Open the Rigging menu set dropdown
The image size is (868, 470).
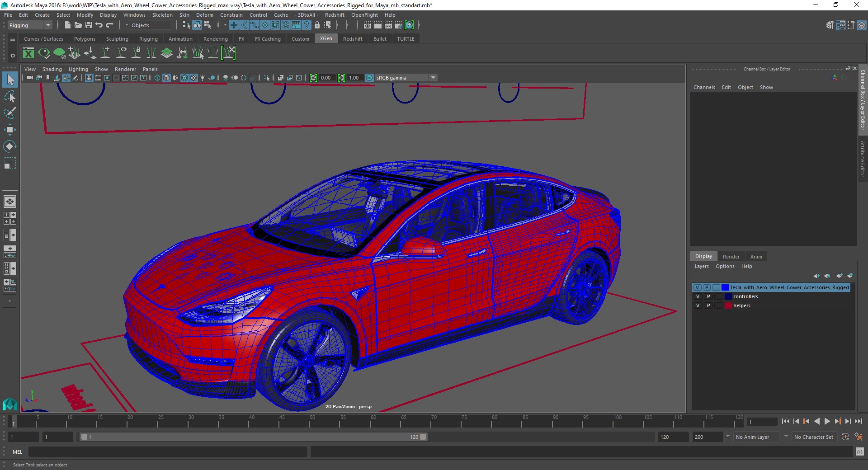click(30, 25)
